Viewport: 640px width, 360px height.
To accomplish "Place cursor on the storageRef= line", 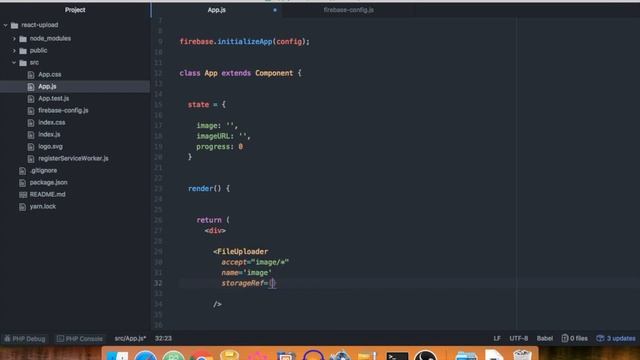I will pyautogui.click(x=248, y=283).
